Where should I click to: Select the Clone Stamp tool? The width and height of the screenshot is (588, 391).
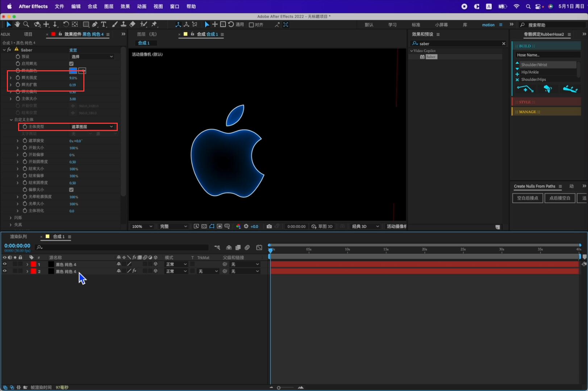click(x=124, y=24)
